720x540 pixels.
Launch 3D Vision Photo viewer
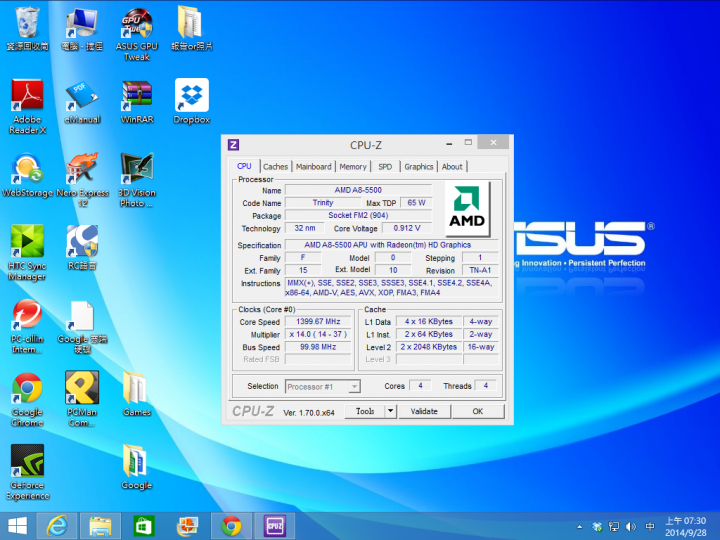137,180
